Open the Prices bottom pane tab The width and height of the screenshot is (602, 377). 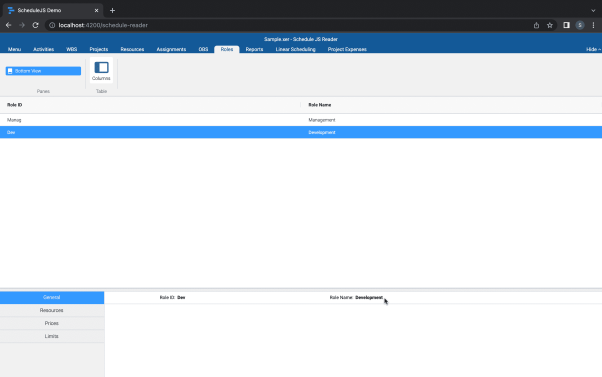point(52,323)
